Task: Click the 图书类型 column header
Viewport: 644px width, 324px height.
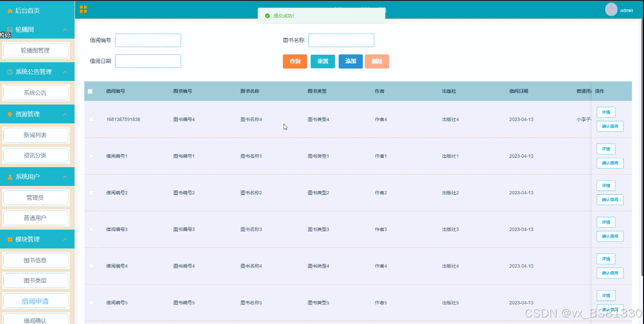Action: pos(317,91)
